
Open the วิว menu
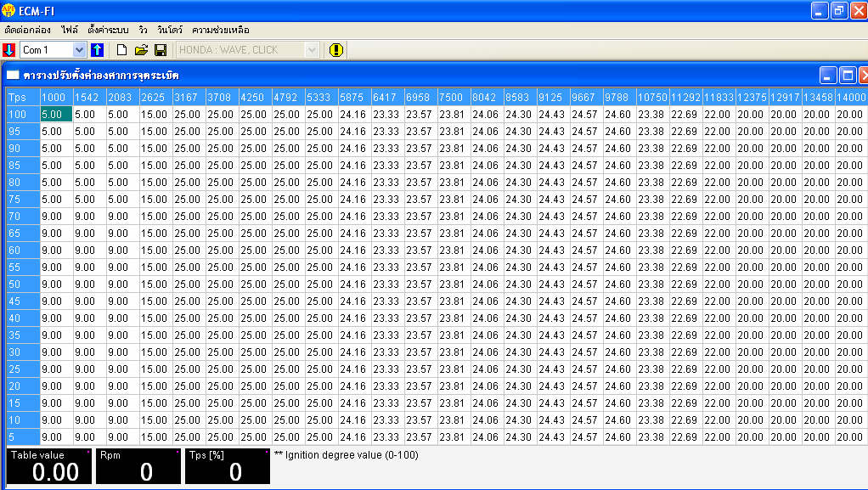[143, 30]
